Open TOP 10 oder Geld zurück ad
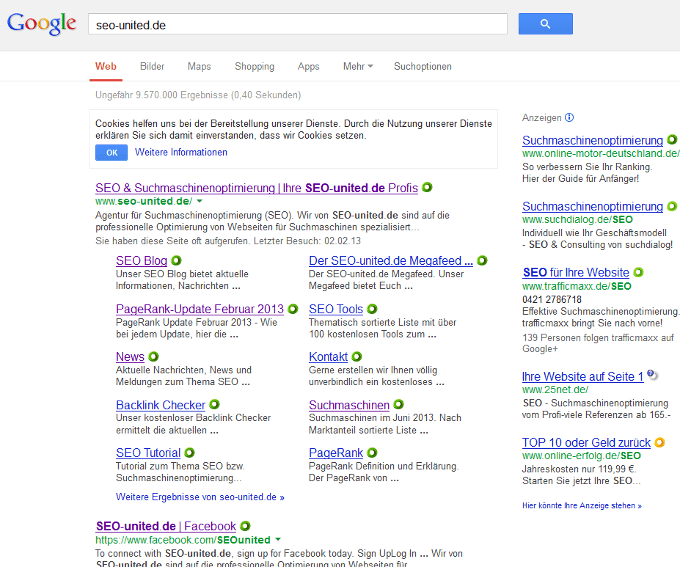 click(586, 443)
